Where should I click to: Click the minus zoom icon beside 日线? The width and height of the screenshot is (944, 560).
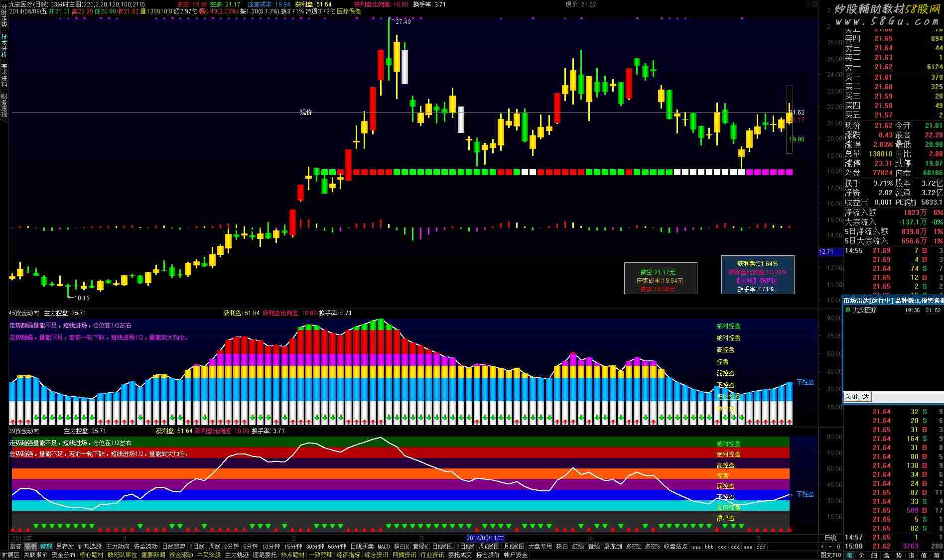coord(830,547)
